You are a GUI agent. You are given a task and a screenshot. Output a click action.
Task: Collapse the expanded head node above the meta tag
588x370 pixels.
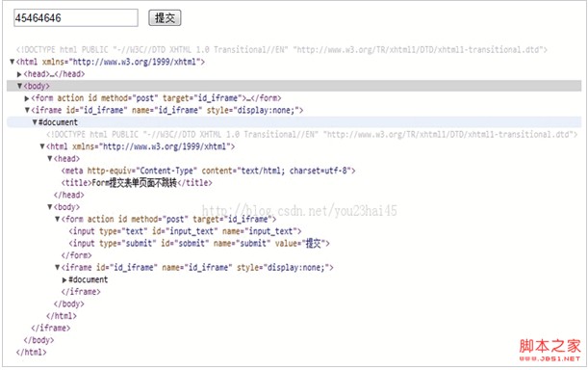pyautogui.click(x=49, y=159)
